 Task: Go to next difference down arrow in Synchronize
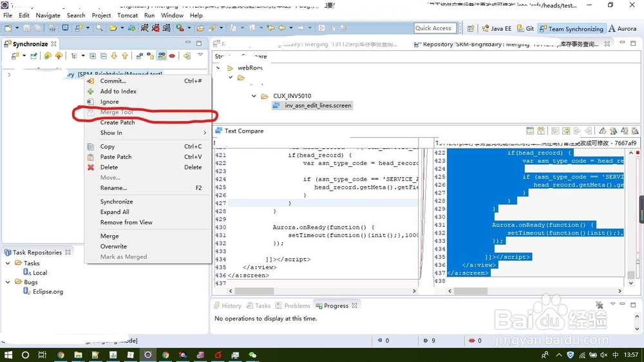pyautogui.click(x=114, y=55)
